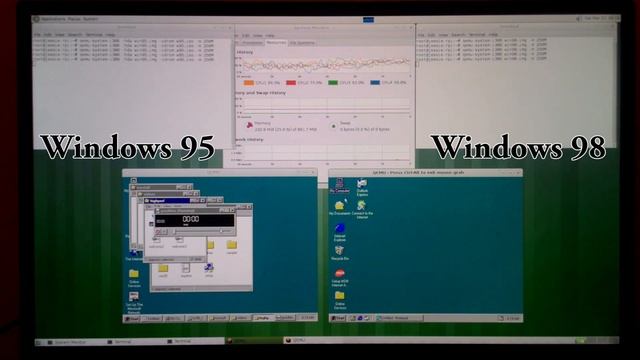Image resolution: width=640 pixels, height=360 pixels.
Task: Click Internet Explorer quick launch icon in Windows 98
Action: [x=360, y=318]
